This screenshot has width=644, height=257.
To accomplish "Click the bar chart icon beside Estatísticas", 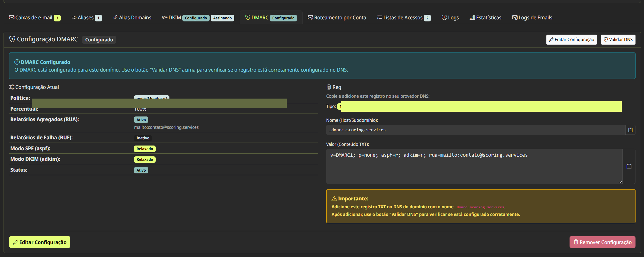I will tap(472, 18).
